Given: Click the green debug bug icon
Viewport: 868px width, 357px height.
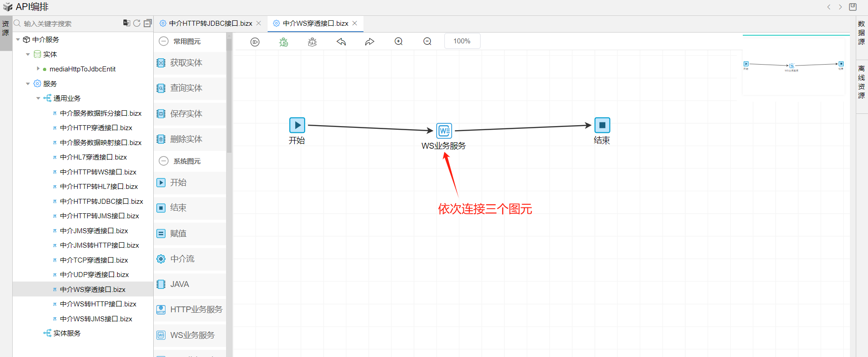Looking at the screenshot, I should tap(283, 42).
